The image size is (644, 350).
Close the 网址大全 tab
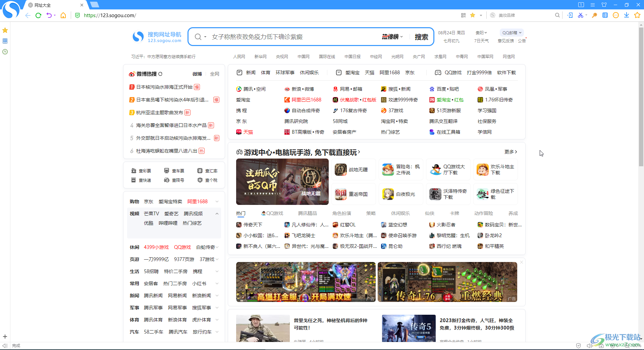[x=82, y=5]
